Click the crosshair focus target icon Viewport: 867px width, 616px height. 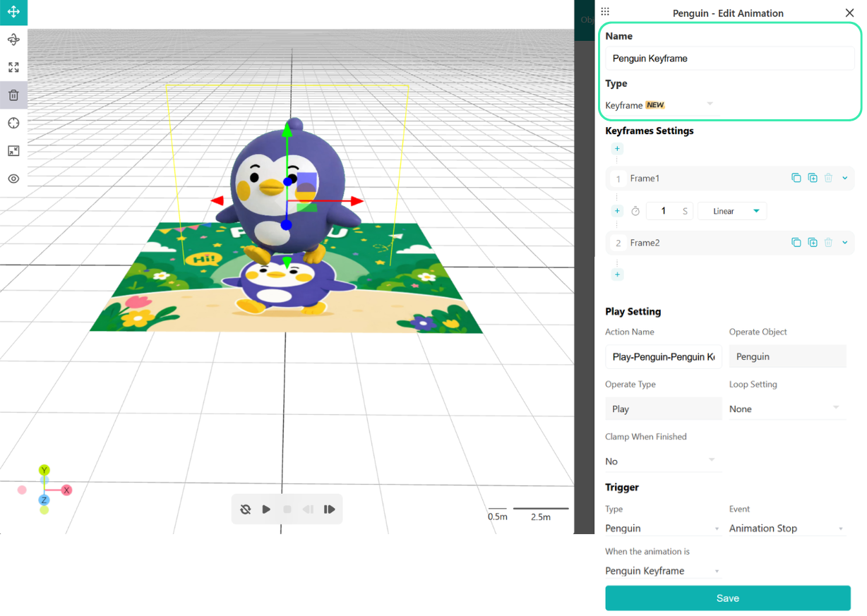point(13,123)
